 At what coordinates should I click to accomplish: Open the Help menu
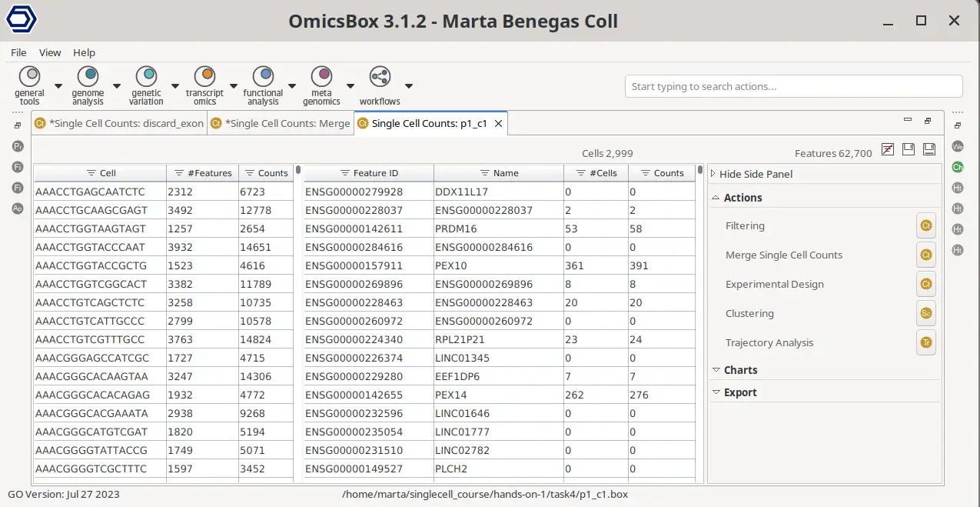[85, 52]
